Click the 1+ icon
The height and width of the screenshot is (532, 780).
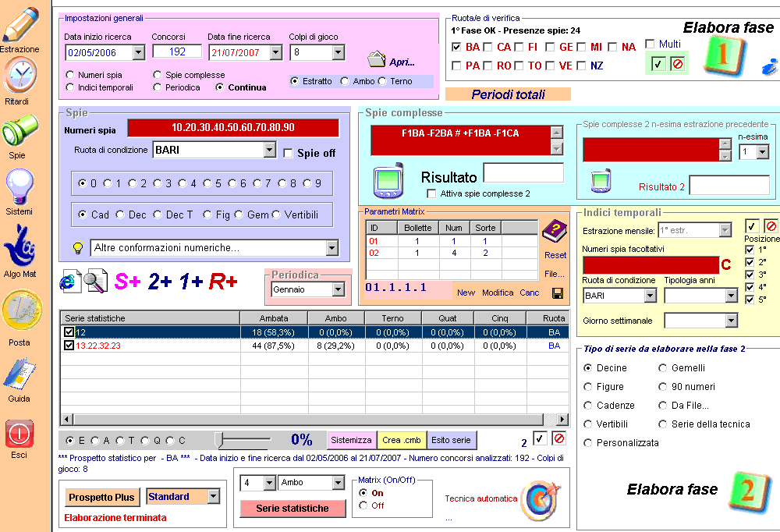pyautogui.click(x=190, y=281)
